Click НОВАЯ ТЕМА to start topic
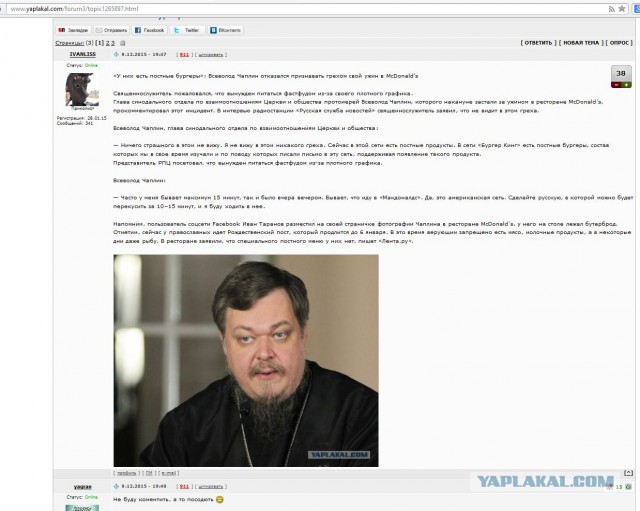 (581, 42)
